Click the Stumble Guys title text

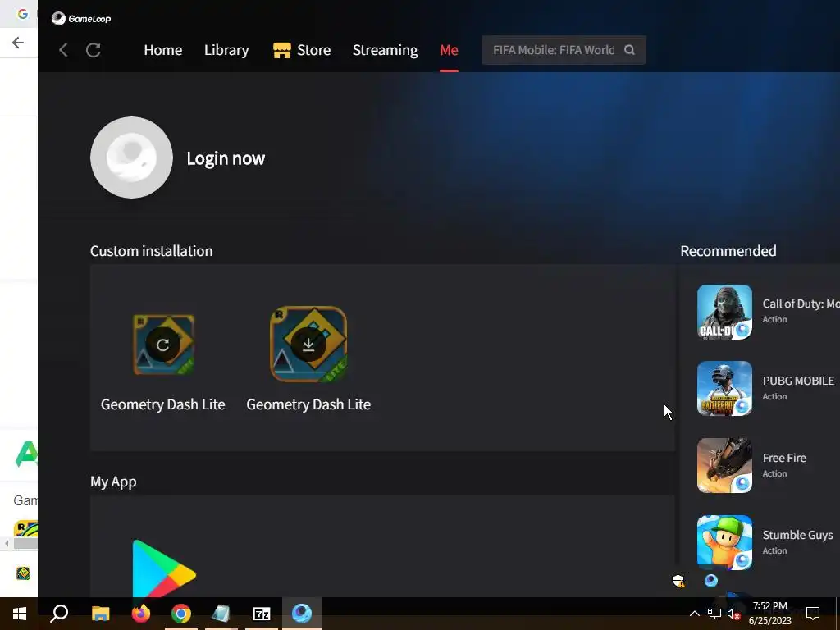(797, 535)
